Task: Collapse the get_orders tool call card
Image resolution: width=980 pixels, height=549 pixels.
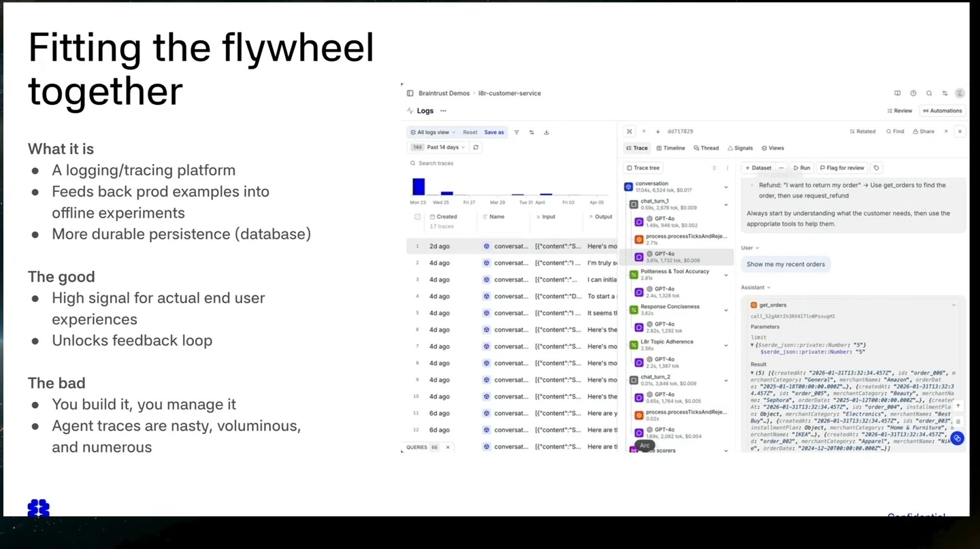Action: [953, 305]
